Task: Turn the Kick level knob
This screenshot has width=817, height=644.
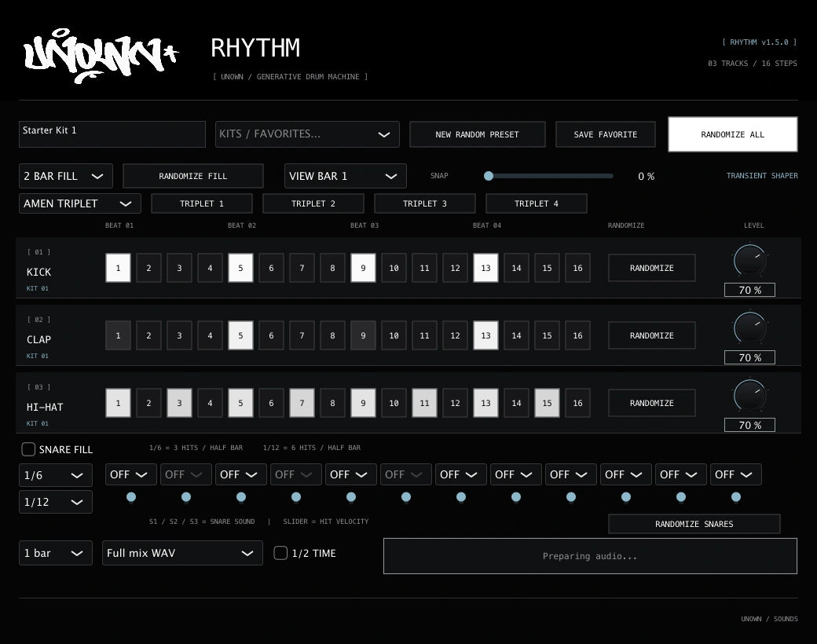Action: click(749, 260)
